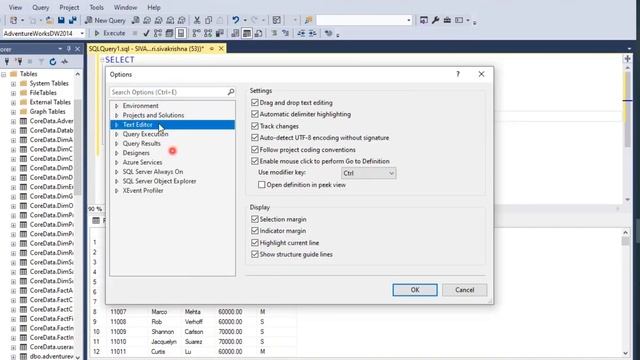The image size is (640, 360).
Task: Click the Include Live Query Statistics icon
Action: click(208, 33)
